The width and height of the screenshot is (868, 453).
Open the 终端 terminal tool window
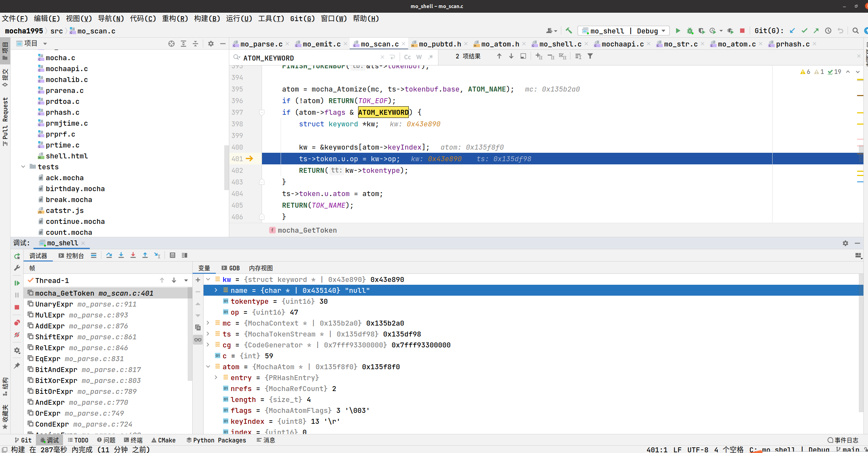pos(133,440)
